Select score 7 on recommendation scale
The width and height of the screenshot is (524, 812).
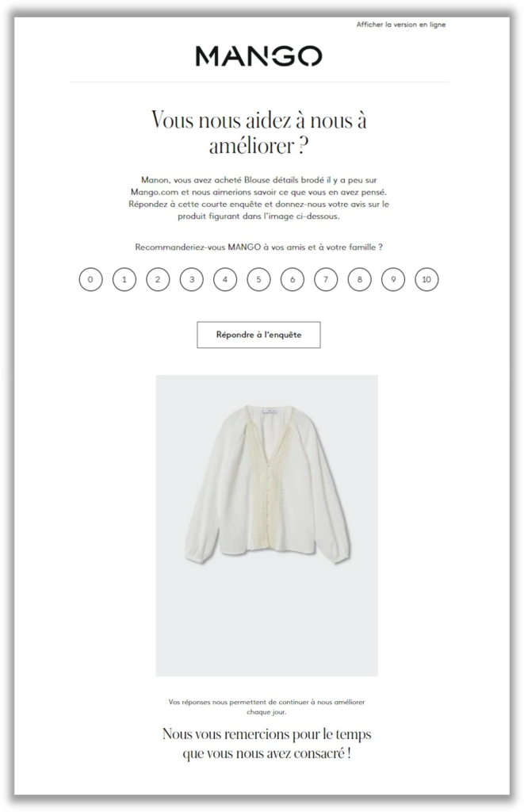click(x=326, y=280)
